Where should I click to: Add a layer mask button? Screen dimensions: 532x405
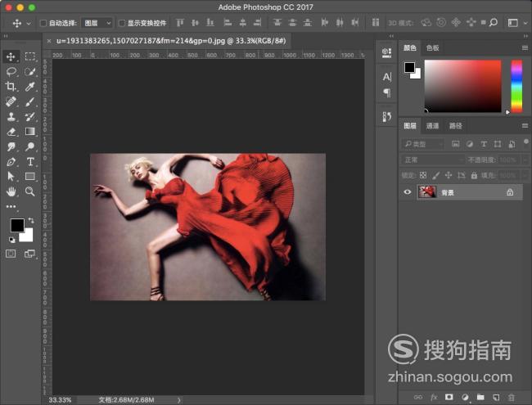pyautogui.click(x=449, y=397)
